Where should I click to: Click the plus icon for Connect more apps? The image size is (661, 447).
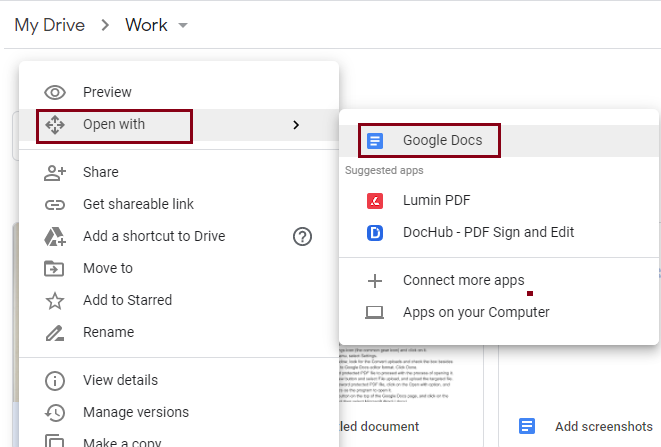coord(375,281)
